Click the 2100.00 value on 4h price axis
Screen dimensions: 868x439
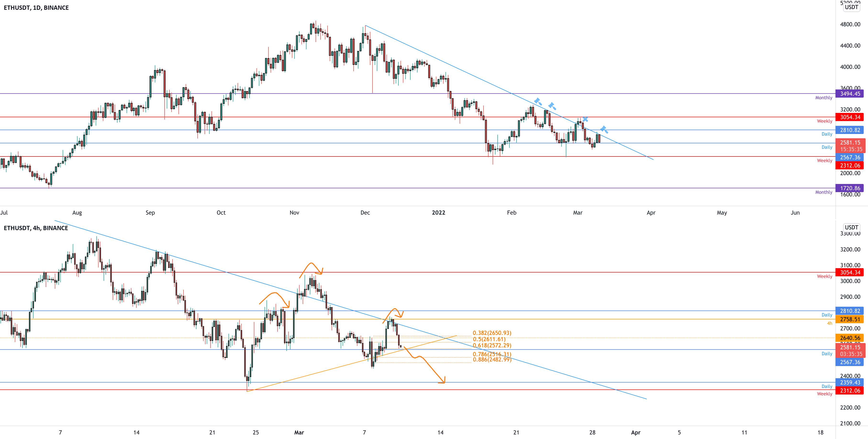[x=850, y=423]
